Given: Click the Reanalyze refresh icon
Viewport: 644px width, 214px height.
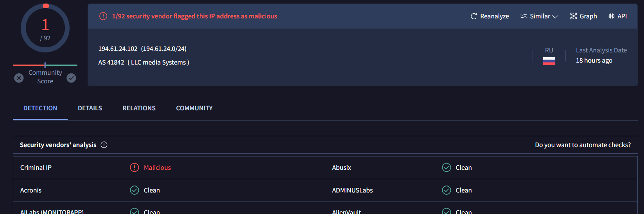Looking at the screenshot, I should tap(474, 16).
